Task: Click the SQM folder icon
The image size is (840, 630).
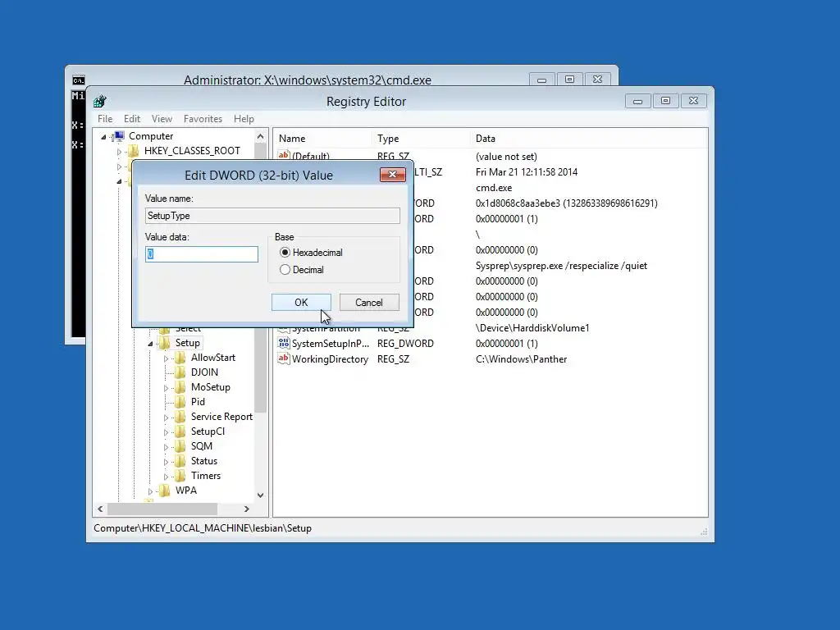Action: coord(180,446)
